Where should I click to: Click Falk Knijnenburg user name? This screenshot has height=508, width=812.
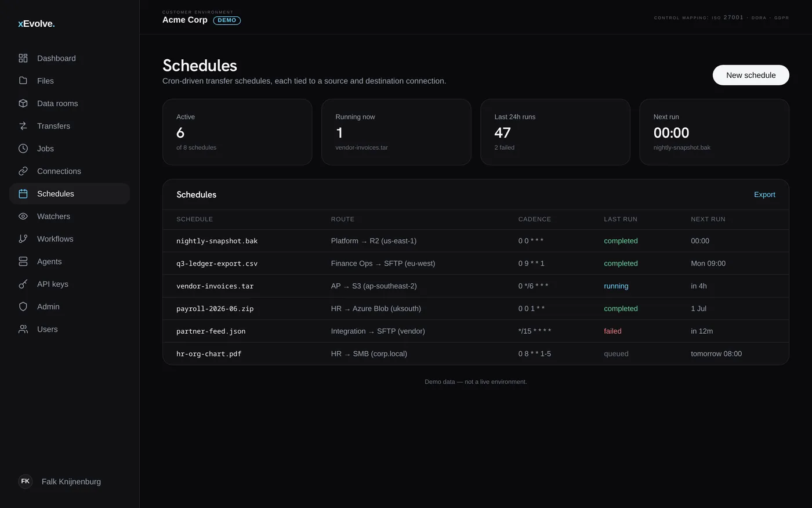tap(71, 481)
